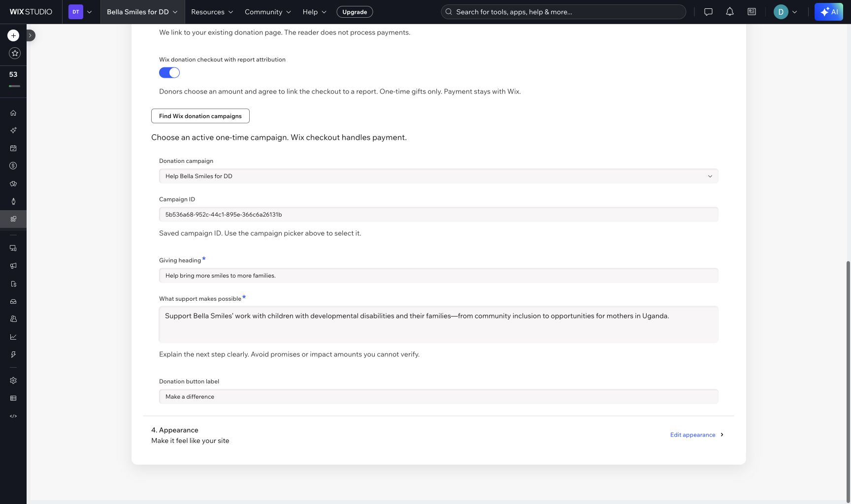Open the Bella Smiles for DD site menu
The width and height of the screenshot is (851, 504).
pyautogui.click(x=142, y=12)
